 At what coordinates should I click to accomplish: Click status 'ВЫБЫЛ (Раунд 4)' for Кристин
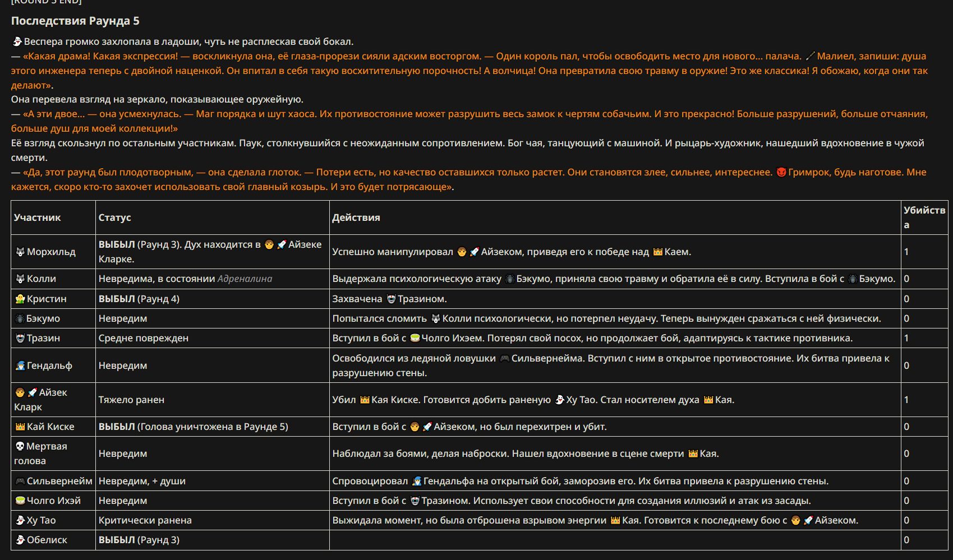coord(139,299)
